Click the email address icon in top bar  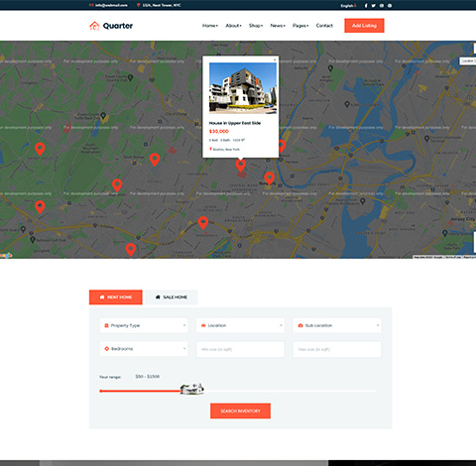pyautogui.click(x=91, y=5)
